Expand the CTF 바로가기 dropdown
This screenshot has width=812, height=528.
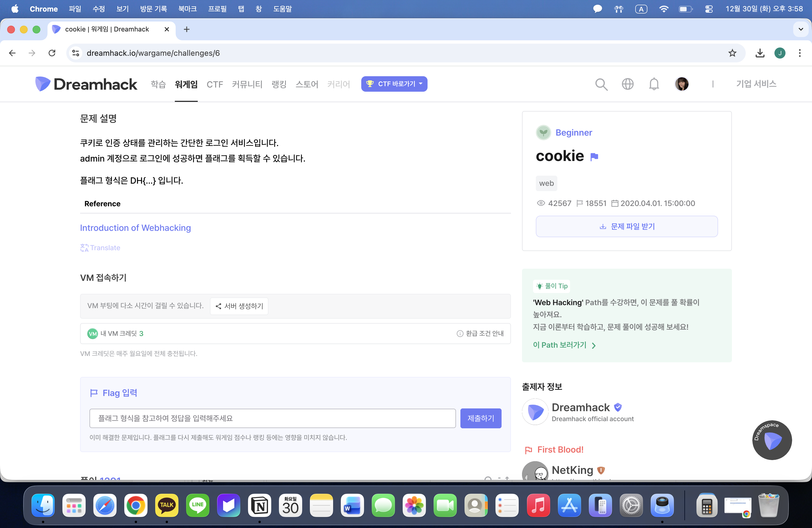pos(394,84)
